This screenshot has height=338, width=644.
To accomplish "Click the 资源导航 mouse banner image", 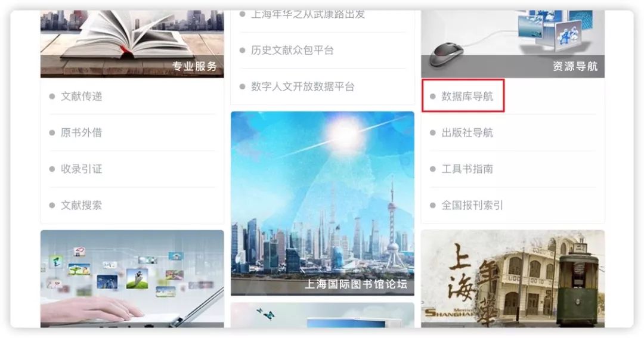I will [513, 44].
